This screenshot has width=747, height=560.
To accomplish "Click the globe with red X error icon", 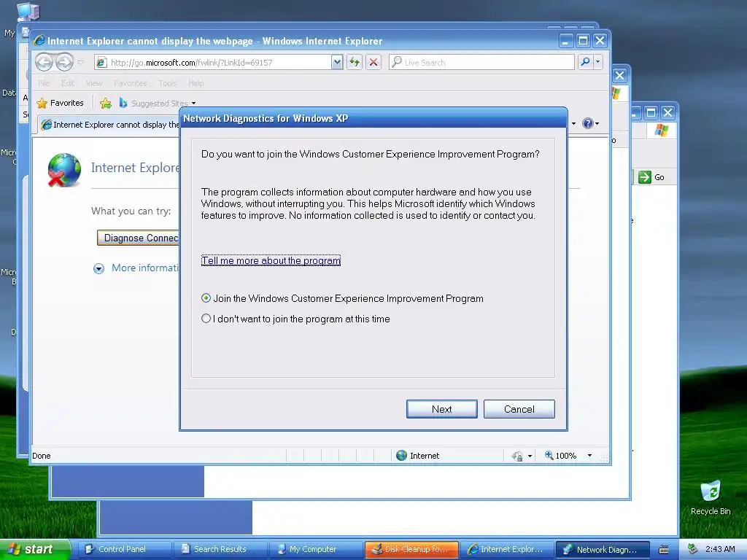I will 64,169.
